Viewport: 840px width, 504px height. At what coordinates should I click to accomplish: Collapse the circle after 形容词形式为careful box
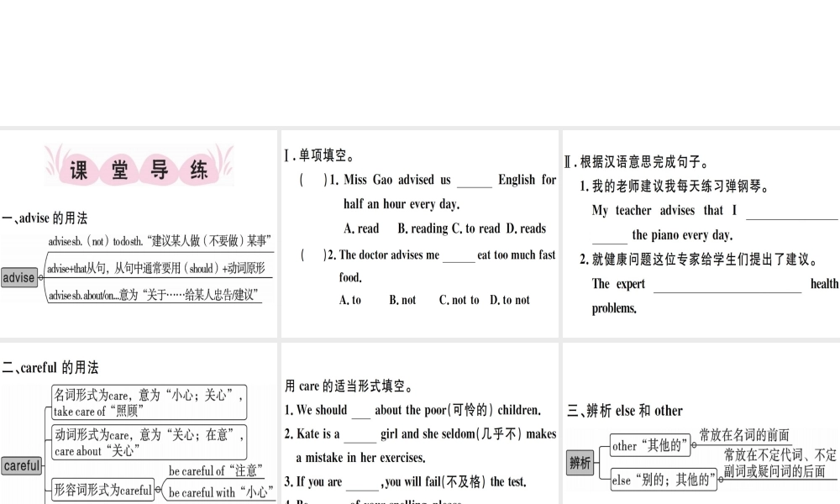158,489
